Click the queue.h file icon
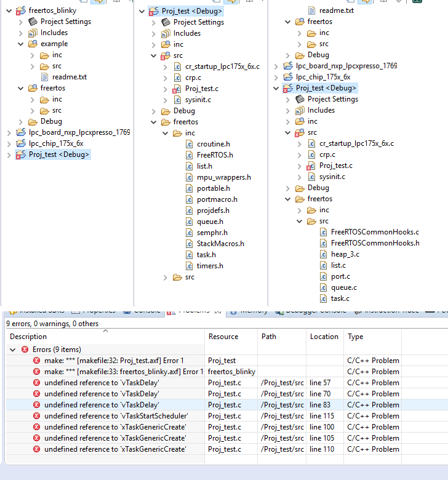The width and height of the screenshot is (448, 480). [190, 222]
